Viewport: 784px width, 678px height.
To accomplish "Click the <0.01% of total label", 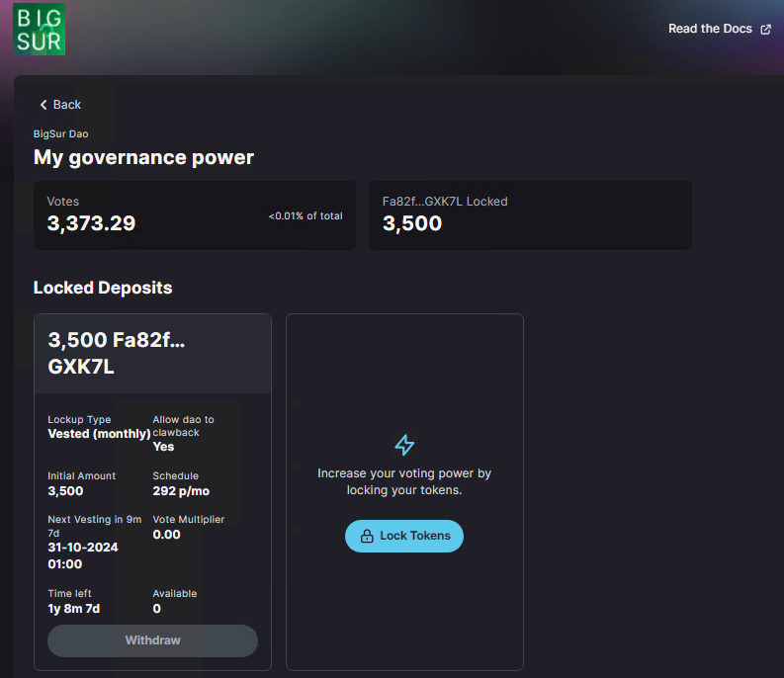I will [305, 215].
